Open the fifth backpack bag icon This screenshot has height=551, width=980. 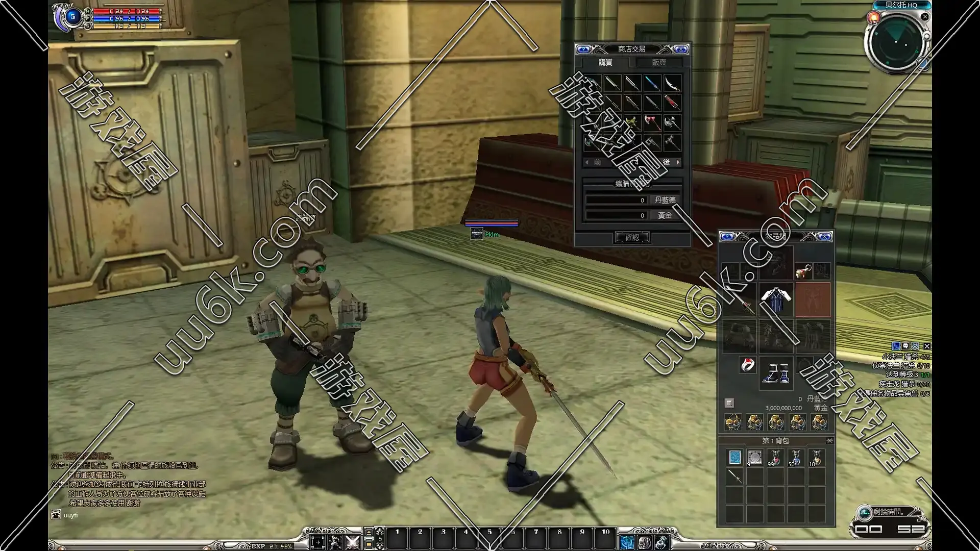(x=819, y=423)
